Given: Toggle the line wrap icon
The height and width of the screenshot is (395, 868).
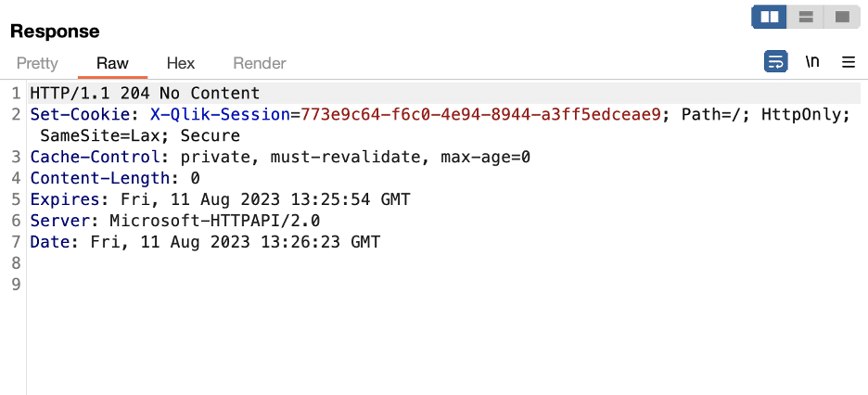Looking at the screenshot, I should pyautogui.click(x=775, y=62).
